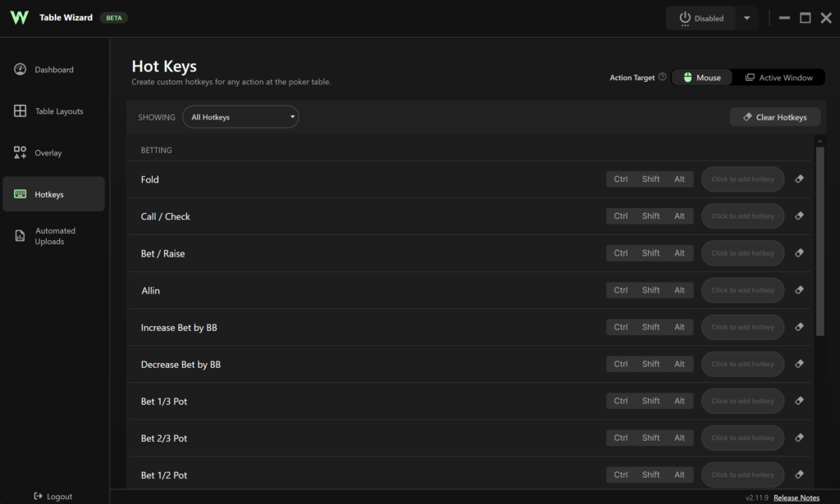840x504 pixels.
Task: Open the Dashboard page
Action: click(53, 70)
